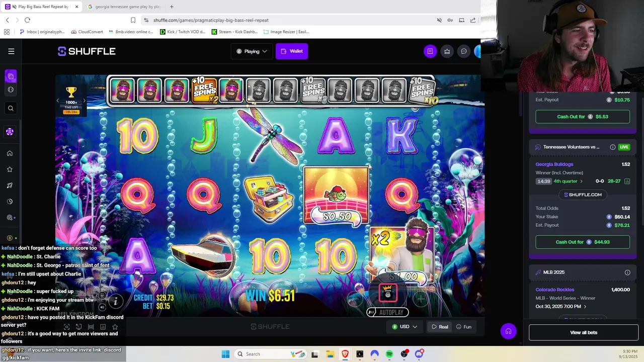
Task: Expand the Playing dropdown
Action: pos(252,51)
